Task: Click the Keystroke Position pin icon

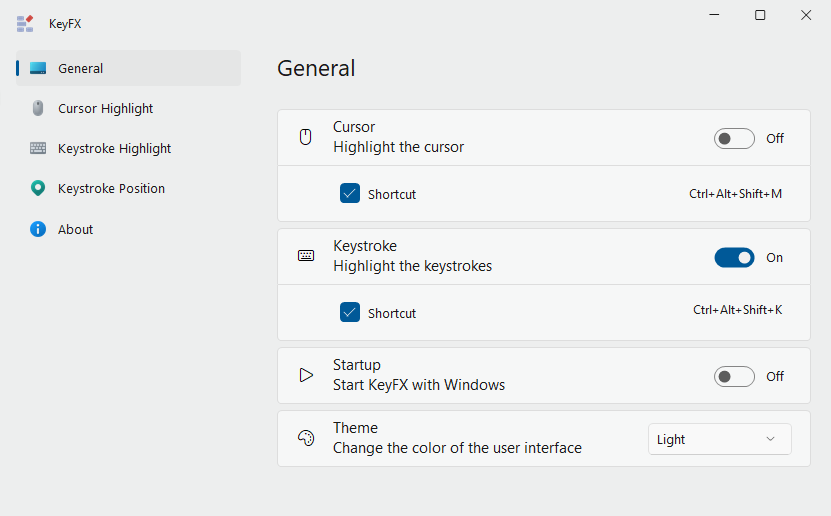Action: 38,189
